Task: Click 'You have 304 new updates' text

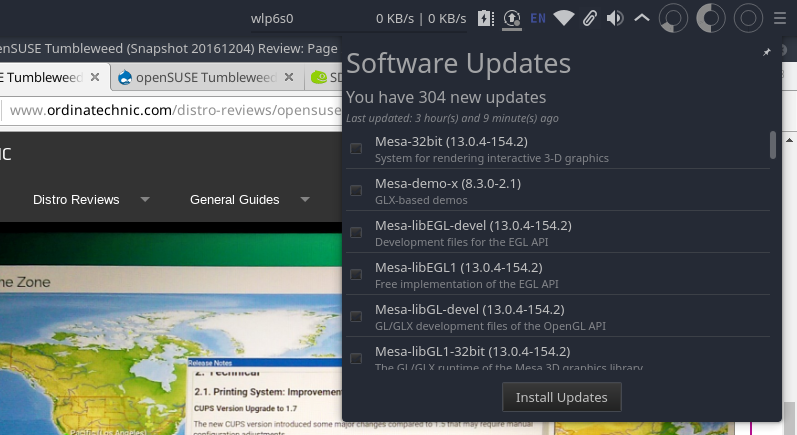Action: pyautogui.click(x=446, y=97)
